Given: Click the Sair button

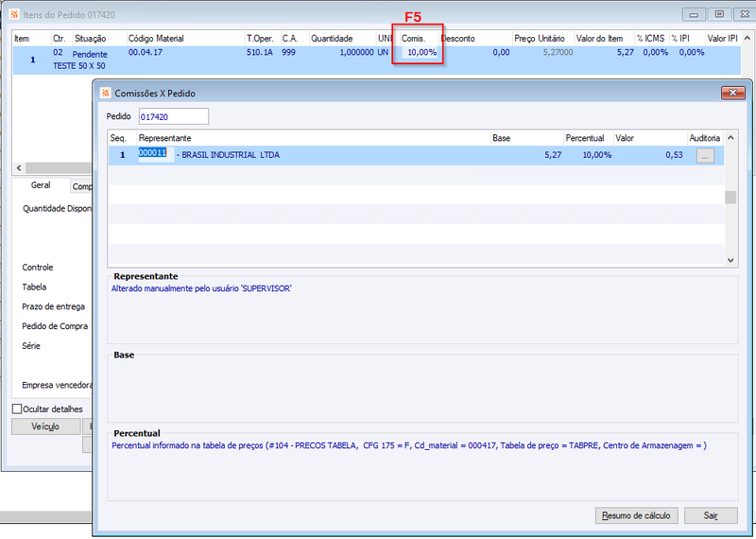Looking at the screenshot, I should (x=711, y=515).
